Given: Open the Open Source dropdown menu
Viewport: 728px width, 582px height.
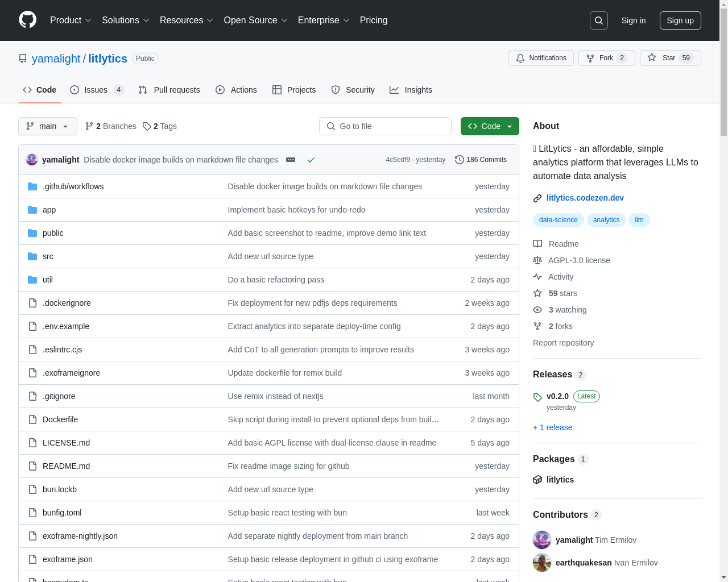Looking at the screenshot, I should point(256,20).
